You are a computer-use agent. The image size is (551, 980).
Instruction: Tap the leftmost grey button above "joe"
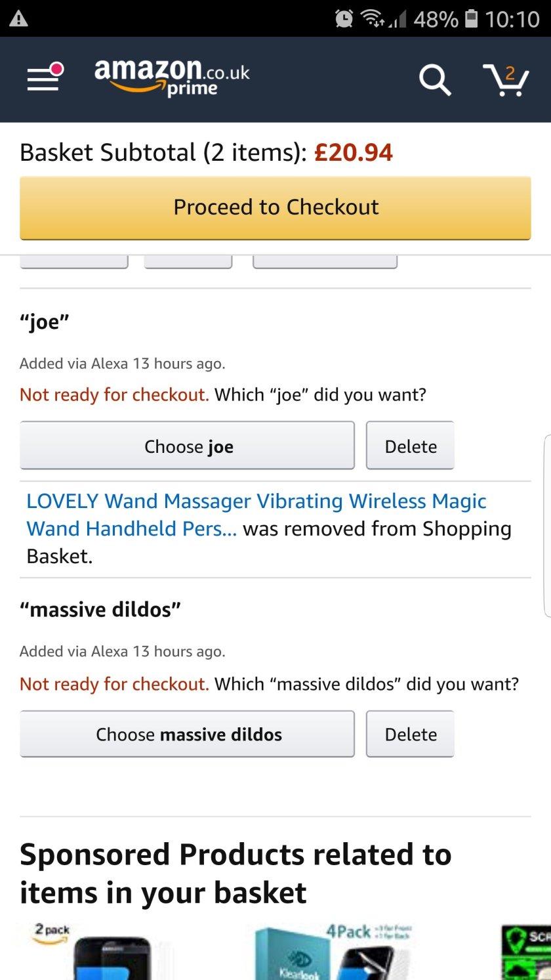(x=73, y=258)
